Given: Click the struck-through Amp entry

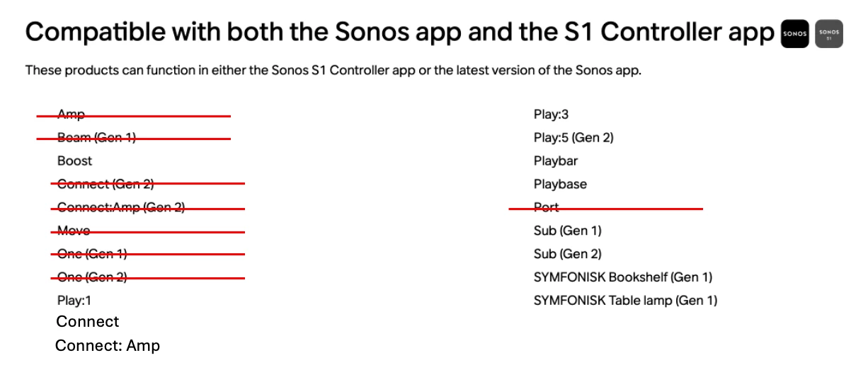Looking at the screenshot, I should pos(71,115).
